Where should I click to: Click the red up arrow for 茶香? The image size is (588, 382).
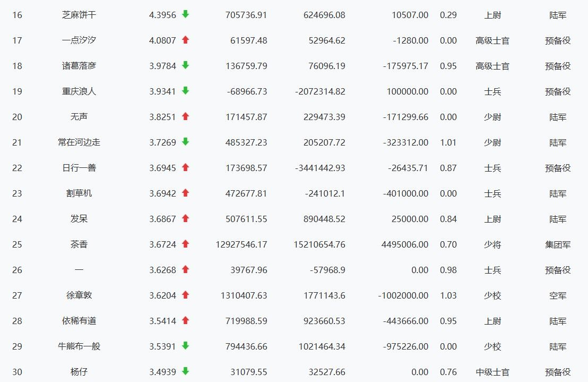[185, 244]
